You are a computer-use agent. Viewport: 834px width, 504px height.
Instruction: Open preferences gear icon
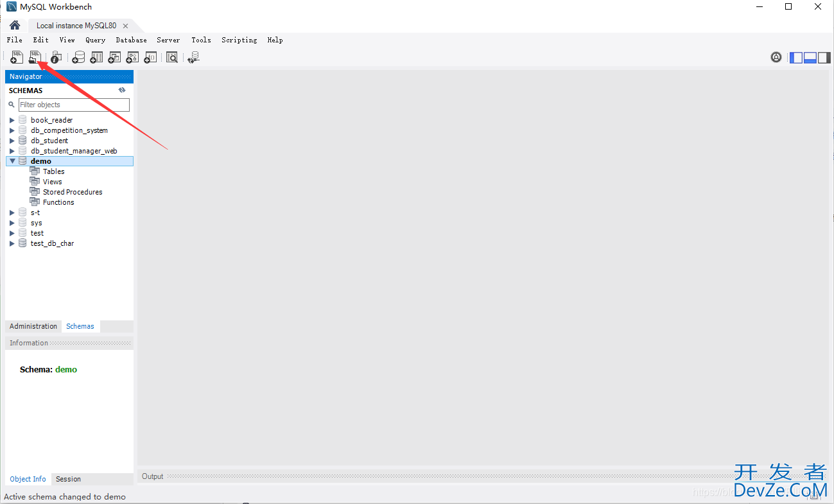tap(776, 57)
